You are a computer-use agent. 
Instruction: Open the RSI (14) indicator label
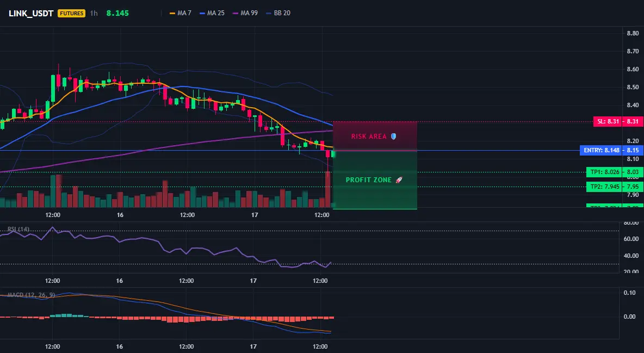coord(18,230)
